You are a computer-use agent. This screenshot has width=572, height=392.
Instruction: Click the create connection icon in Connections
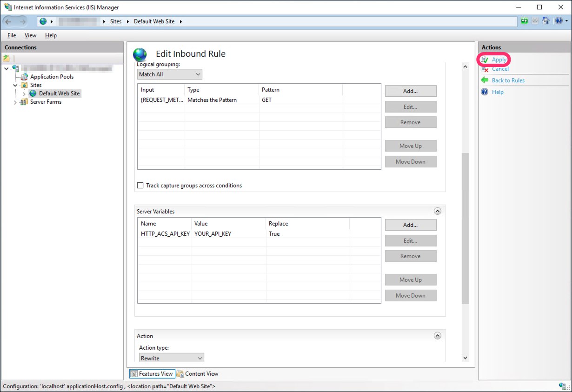[x=7, y=58]
